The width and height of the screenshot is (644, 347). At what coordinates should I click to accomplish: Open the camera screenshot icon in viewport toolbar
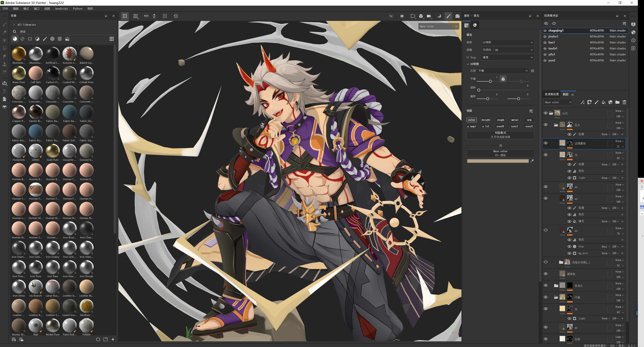tap(457, 16)
